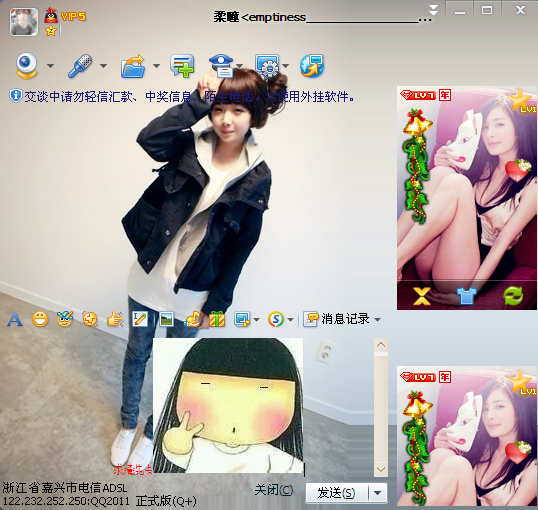
Task: Open the video call options dropdown arrow
Action: click(50, 66)
